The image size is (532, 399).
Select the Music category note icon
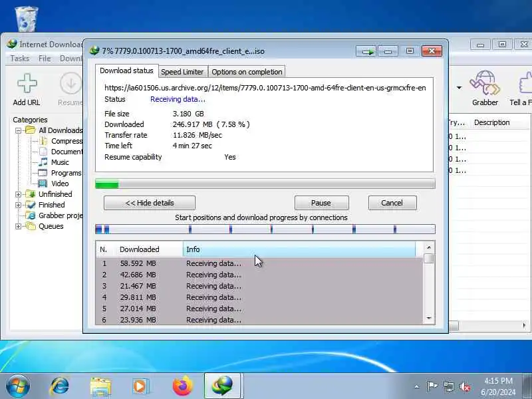43,162
